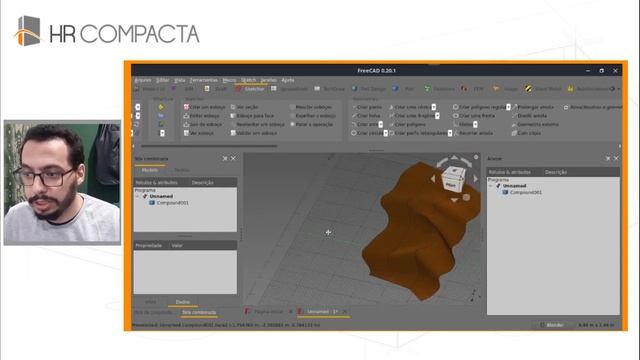The width and height of the screenshot is (640, 360).
Task: Switch to the Part Design workbench tab
Action: point(369,89)
